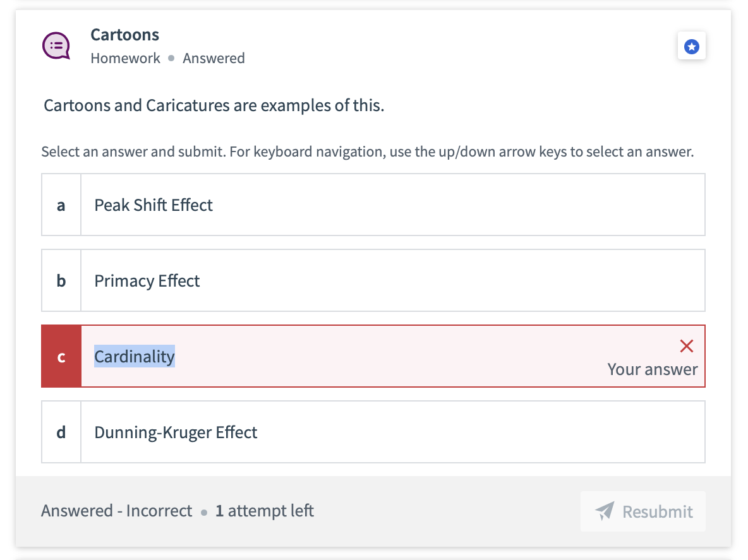Click the "Answered - Incorrect" footer status
This screenshot has height=560, width=748.
tap(116, 511)
